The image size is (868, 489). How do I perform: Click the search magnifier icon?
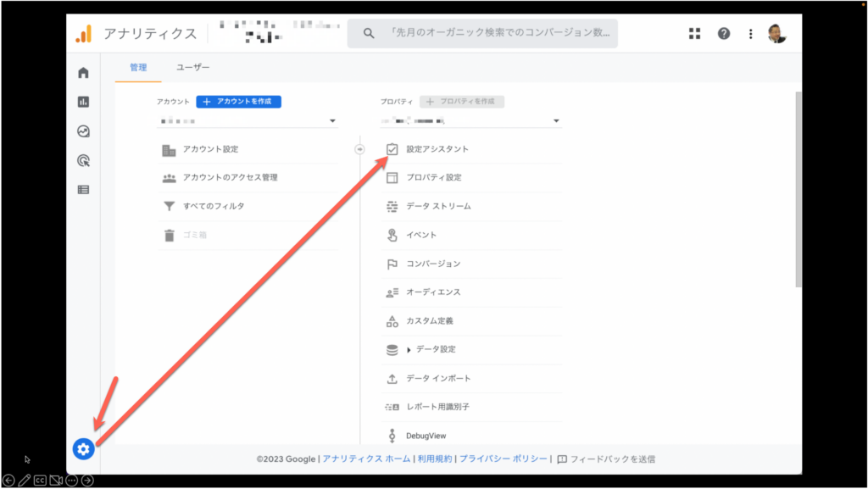pyautogui.click(x=369, y=33)
